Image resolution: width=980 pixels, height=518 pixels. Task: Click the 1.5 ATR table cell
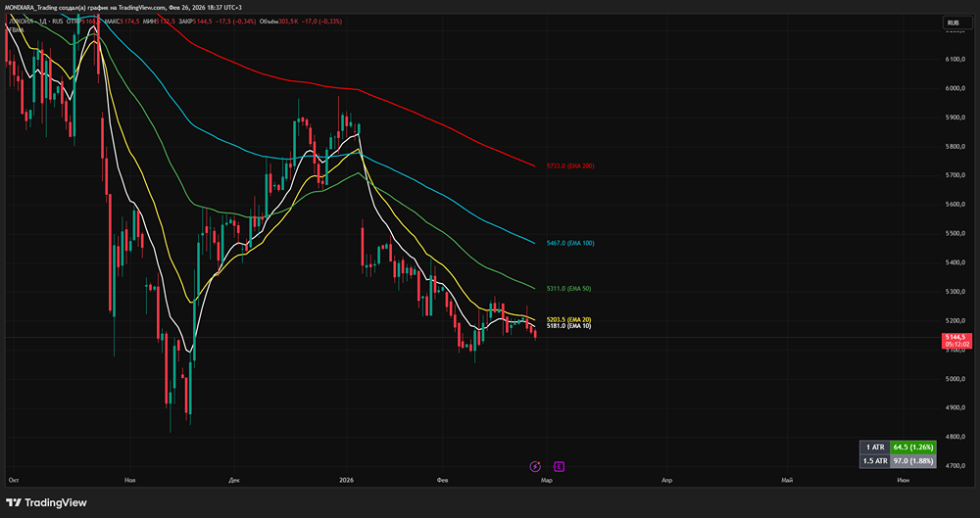coord(875,461)
